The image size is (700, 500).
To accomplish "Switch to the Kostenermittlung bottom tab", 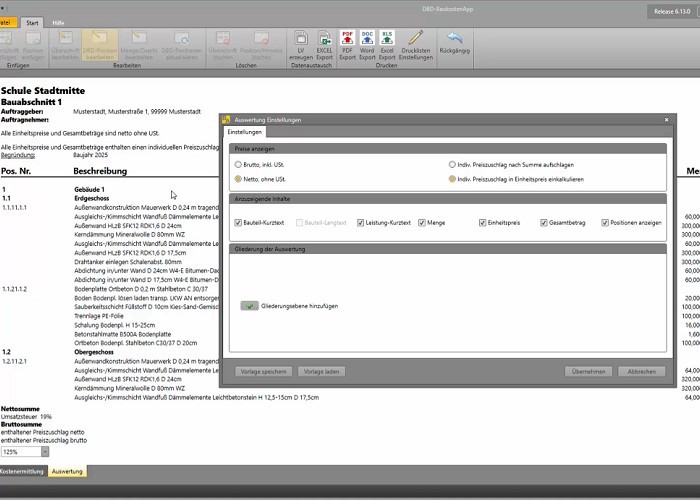I will [x=22, y=471].
